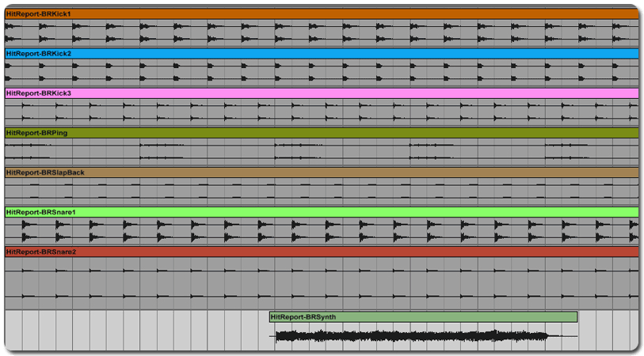The width and height of the screenshot is (644, 356).
Task: Click inside the BRSnare1 waveform lane
Action: 321,230
